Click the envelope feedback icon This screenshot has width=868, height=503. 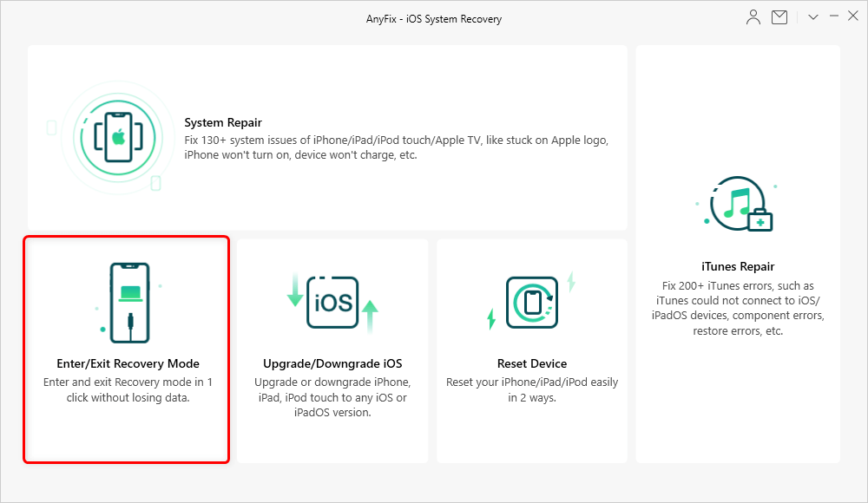[779, 17]
